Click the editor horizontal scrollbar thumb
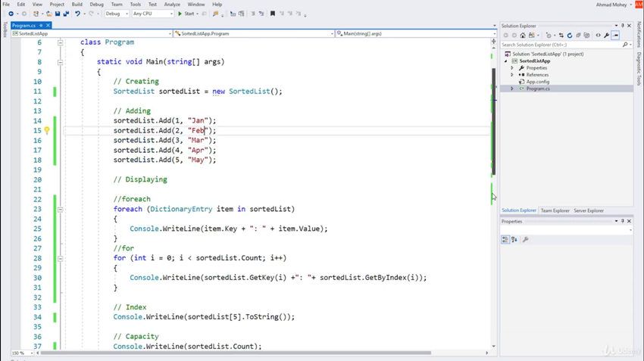Image resolution: width=644 pixels, height=361 pixels. [x=236, y=353]
